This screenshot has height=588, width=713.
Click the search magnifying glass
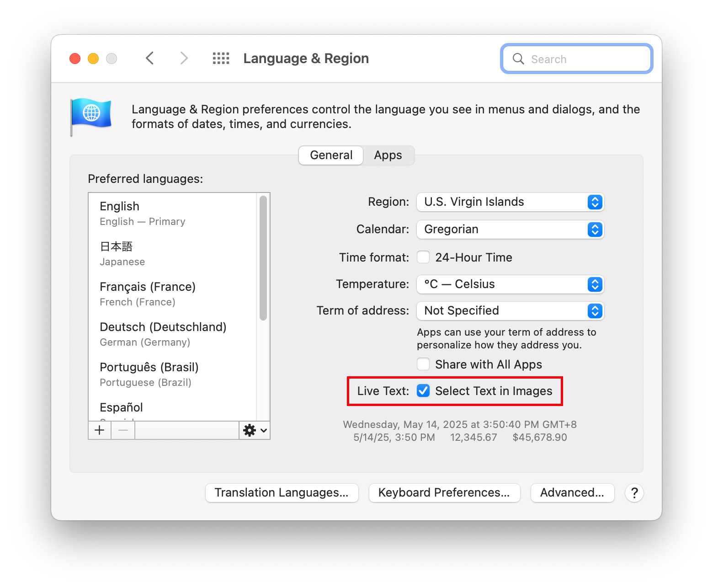[x=518, y=59]
